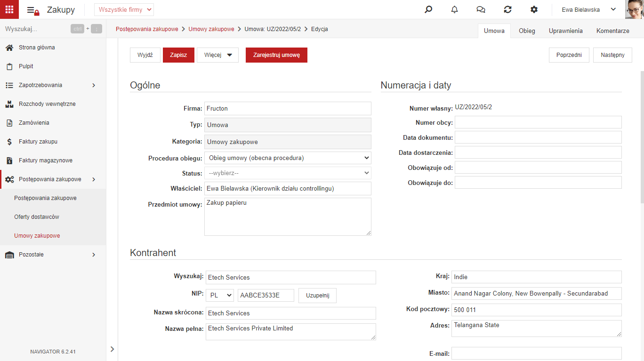The height and width of the screenshot is (361, 644).
Task: Select the NIP country prefix PL dropdown
Action: tap(220, 296)
